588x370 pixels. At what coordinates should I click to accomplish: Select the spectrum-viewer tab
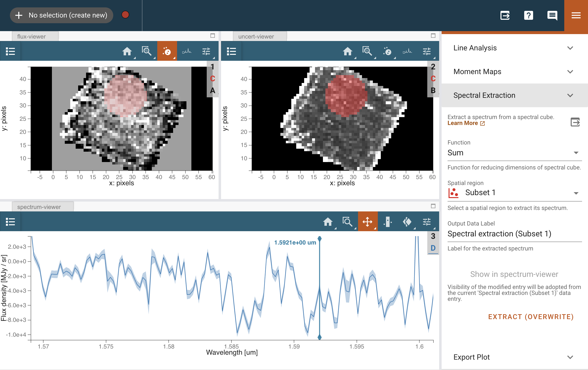[x=39, y=207]
